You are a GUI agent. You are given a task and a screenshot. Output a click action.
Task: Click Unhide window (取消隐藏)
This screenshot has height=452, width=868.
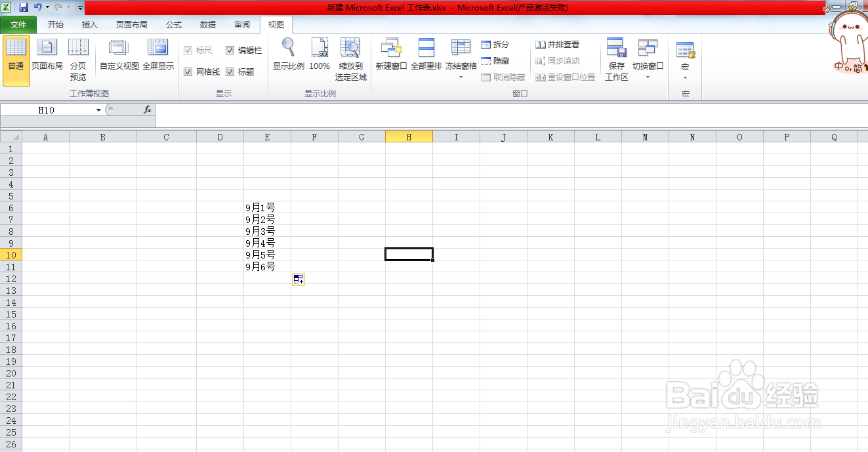503,77
